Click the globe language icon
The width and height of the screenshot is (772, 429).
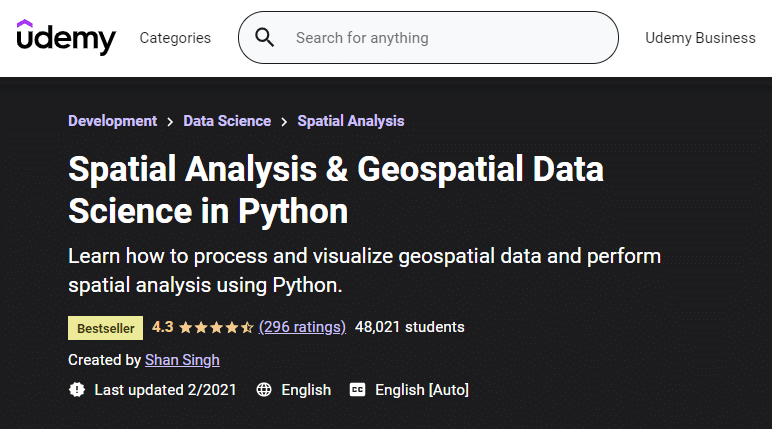tap(264, 390)
